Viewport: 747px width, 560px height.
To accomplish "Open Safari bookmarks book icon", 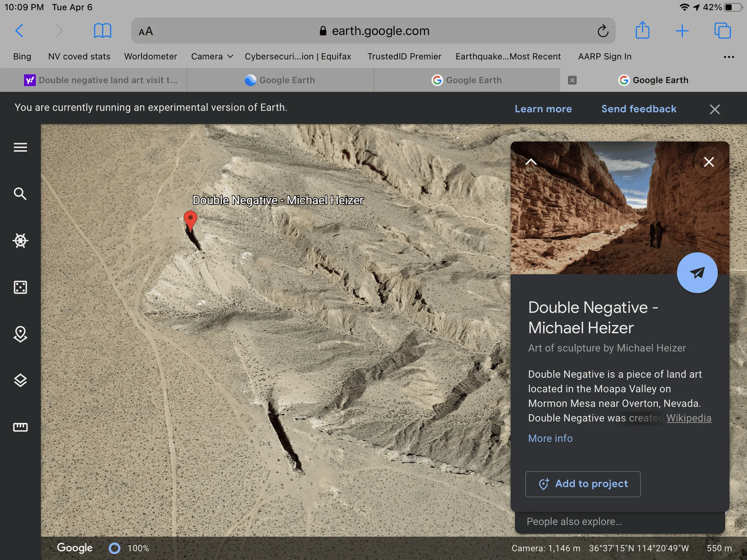I will click(103, 31).
